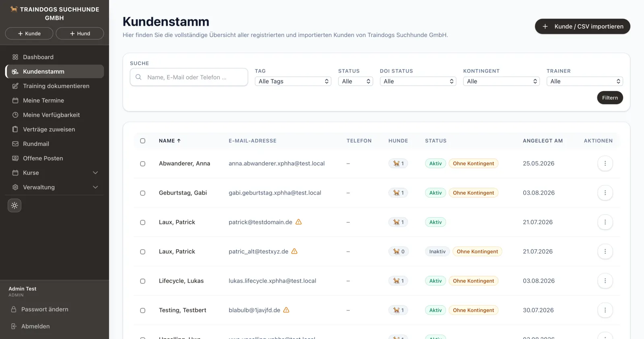The height and width of the screenshot is (339, 644).
Task: Click the + Hund button
Action: tap(80, 33)
